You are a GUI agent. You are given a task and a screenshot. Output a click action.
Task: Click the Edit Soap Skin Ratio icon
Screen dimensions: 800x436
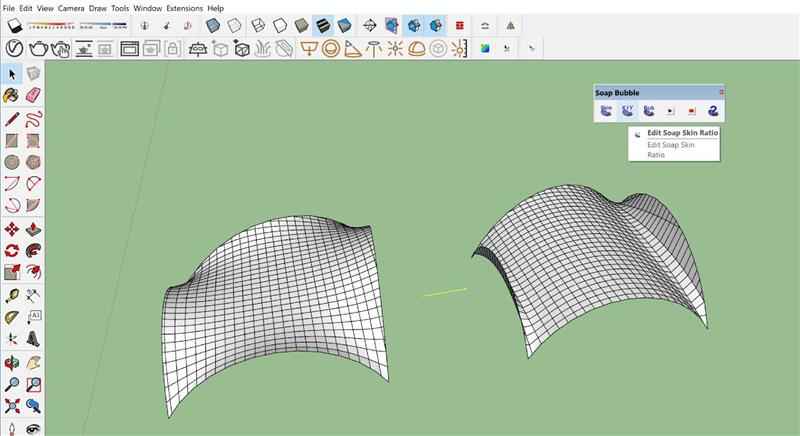pos(627,111)
